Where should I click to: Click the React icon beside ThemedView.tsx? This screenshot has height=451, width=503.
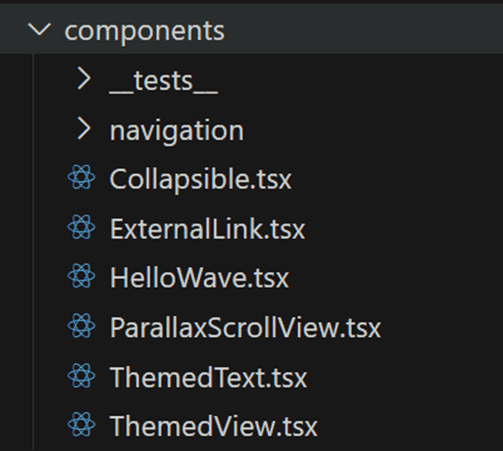[x=81, y=425]
